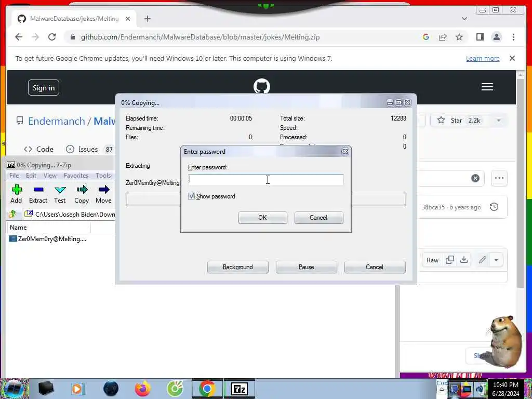Expand the Star list dropdown
Screen dimensions: 532x399
[498, 121]
